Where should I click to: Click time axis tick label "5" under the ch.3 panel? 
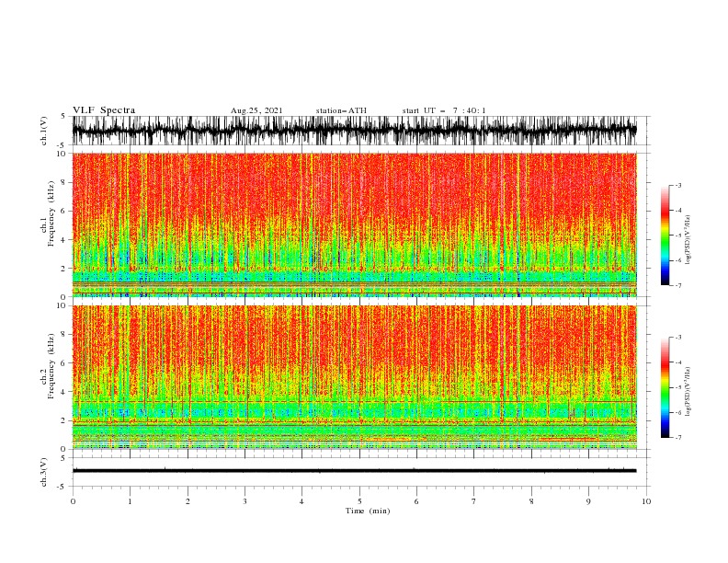[x=359, y=501]
